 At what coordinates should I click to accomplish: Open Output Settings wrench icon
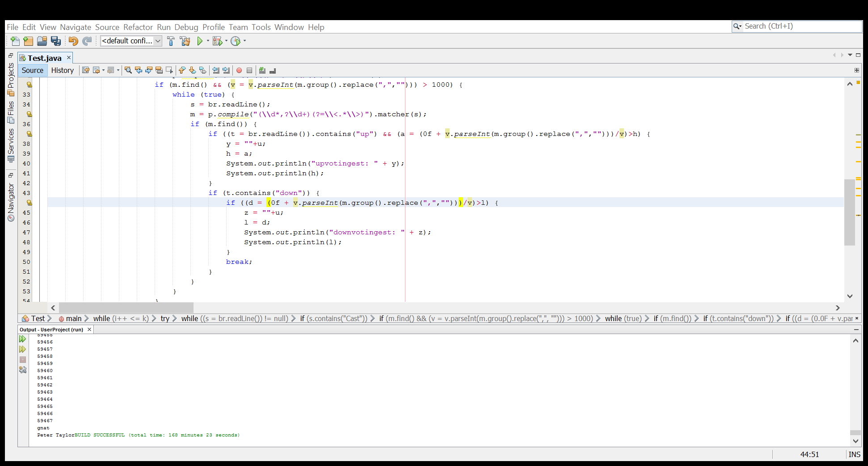23,370
